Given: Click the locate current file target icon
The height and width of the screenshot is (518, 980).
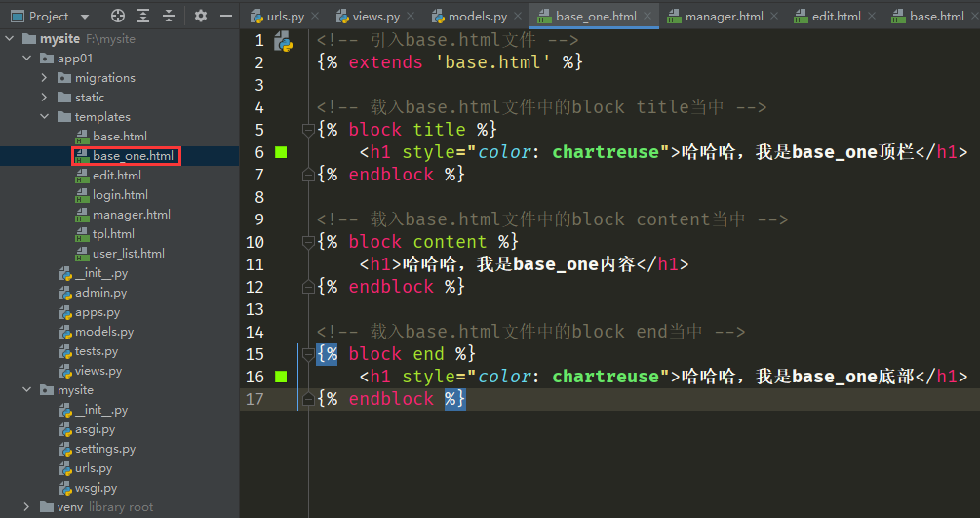Looking at the screenshot, I should tap(118, 16).
